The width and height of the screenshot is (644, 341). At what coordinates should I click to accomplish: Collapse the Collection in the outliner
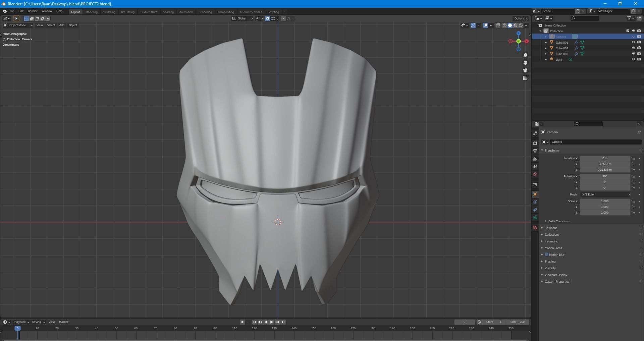[x=540, y=31]
